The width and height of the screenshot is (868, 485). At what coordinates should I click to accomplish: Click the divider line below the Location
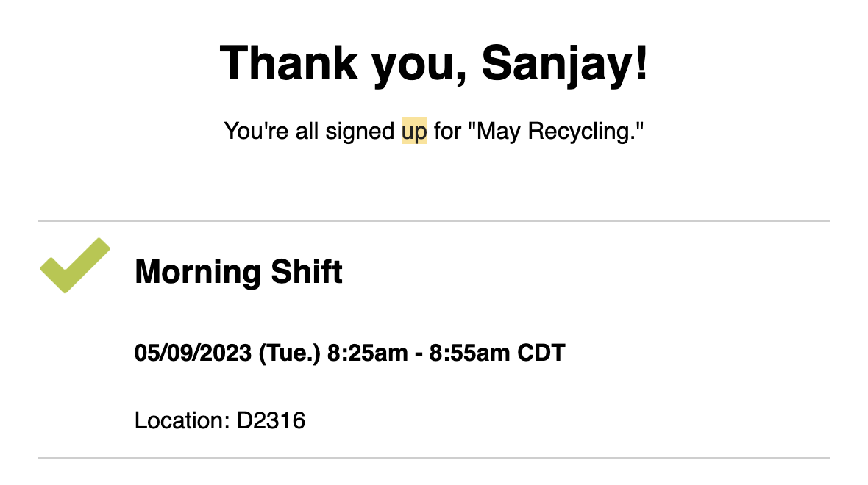pos(434,458)
